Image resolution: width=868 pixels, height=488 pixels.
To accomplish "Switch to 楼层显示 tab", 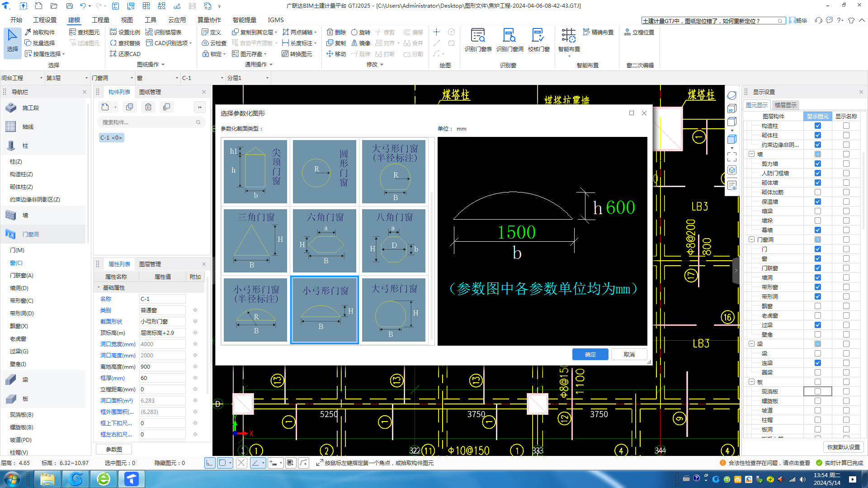I will [786, 105].
